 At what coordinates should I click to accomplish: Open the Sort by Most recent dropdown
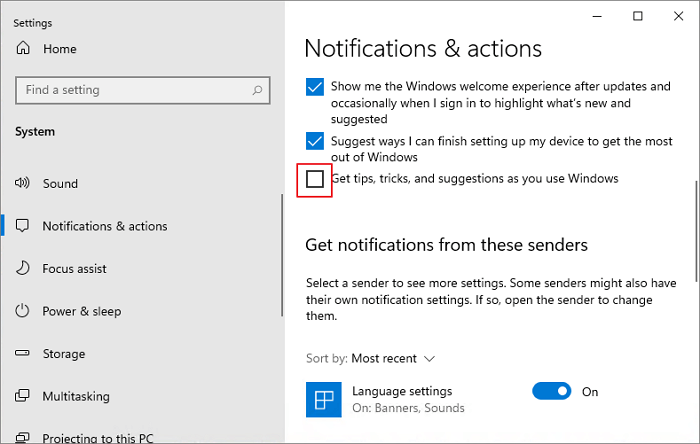pyautogui.click(x=393, y=358)
